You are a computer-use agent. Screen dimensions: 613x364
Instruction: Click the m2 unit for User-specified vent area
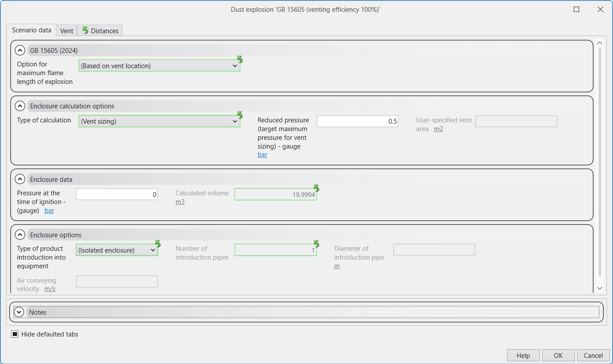click(x=438, y=129)
